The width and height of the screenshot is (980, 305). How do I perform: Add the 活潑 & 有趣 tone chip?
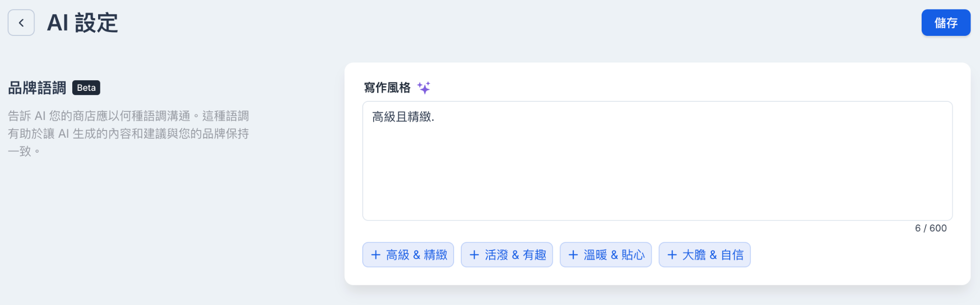[507, 255]
